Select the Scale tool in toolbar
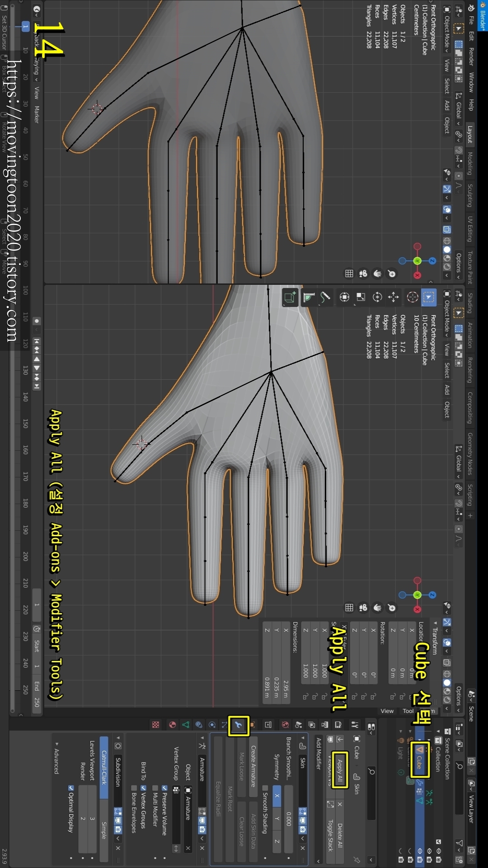 tap(361, 297)
